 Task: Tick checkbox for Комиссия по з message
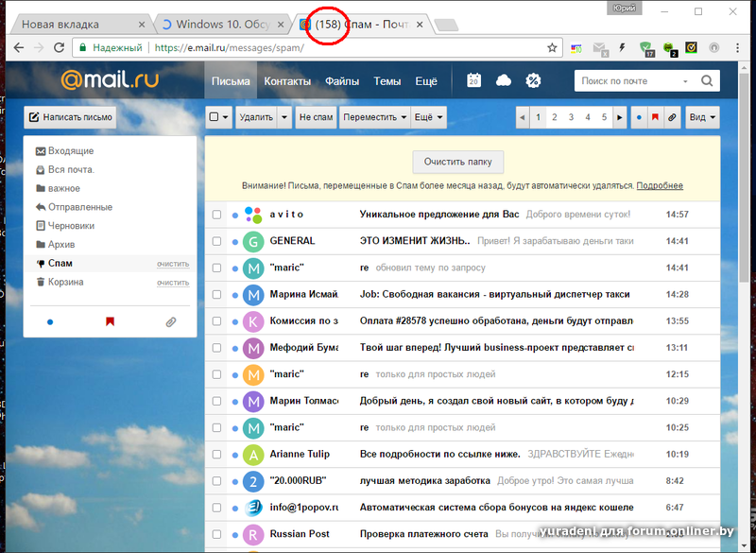coord(216,321)
